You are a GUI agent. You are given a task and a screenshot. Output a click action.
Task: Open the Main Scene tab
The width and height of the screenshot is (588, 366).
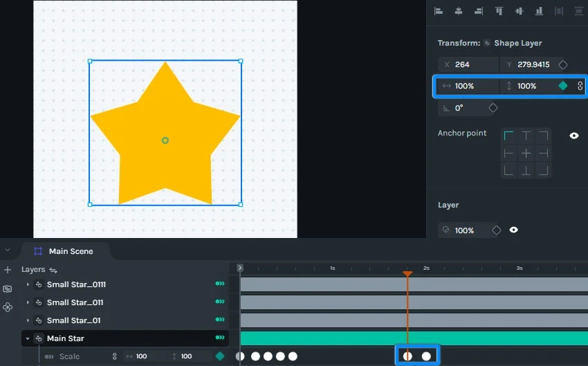[x=64, y=251]
